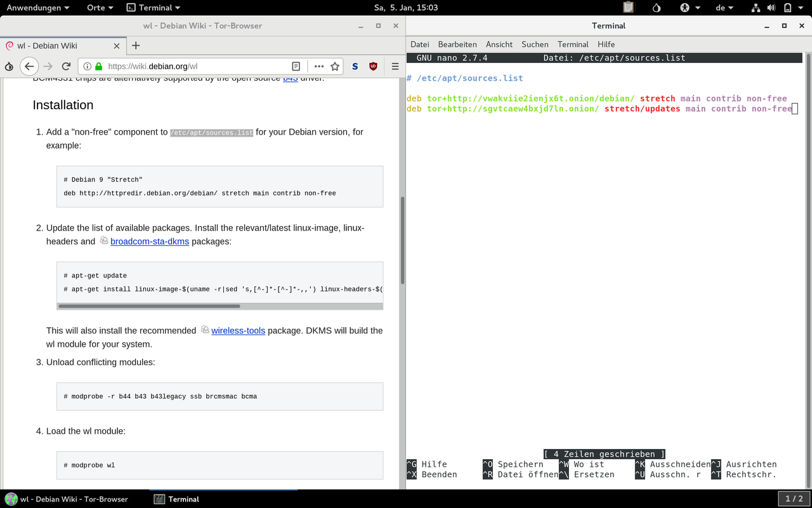Bookmark this page with the star
This screenshot has height=508, width=812.
click(335, 66)
